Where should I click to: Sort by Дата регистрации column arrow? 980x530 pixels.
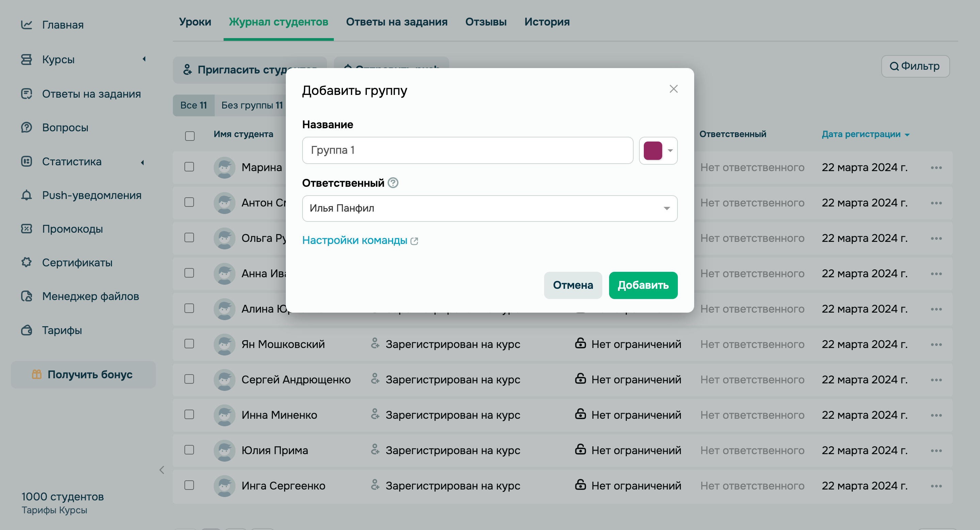(907, 135)
